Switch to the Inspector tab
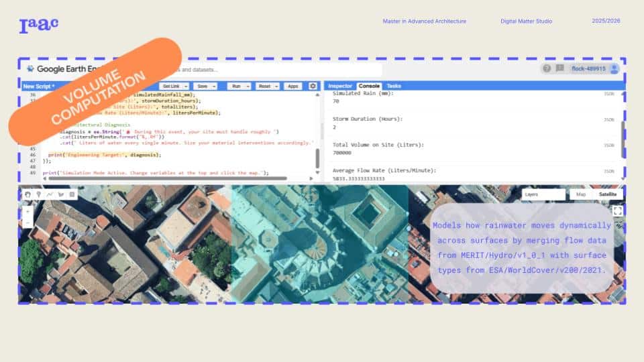Image resolution: width=644 pixels, height=362 pixels. tap(340, 86)
